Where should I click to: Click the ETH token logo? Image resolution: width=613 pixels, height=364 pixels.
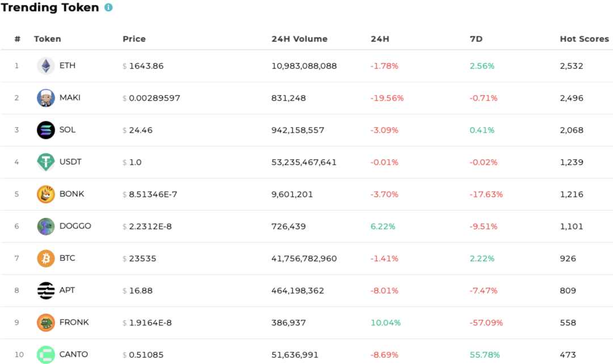click(46, 66)
